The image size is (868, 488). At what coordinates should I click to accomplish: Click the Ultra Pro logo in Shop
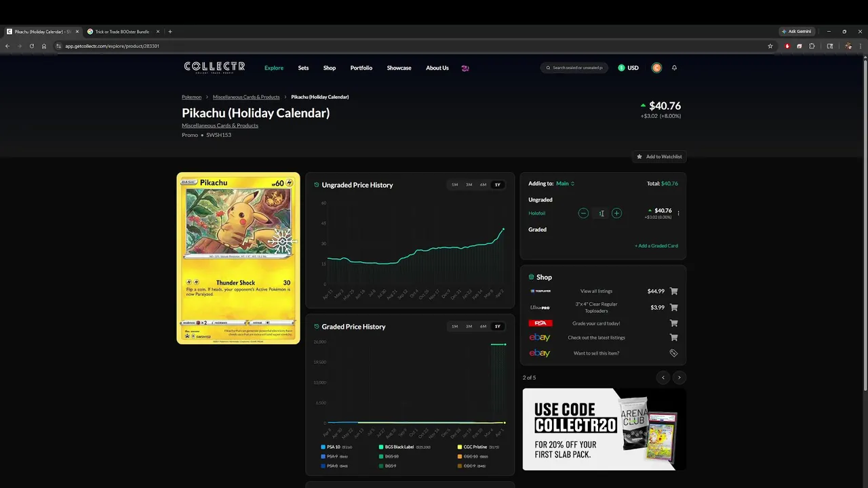(540, 307)
